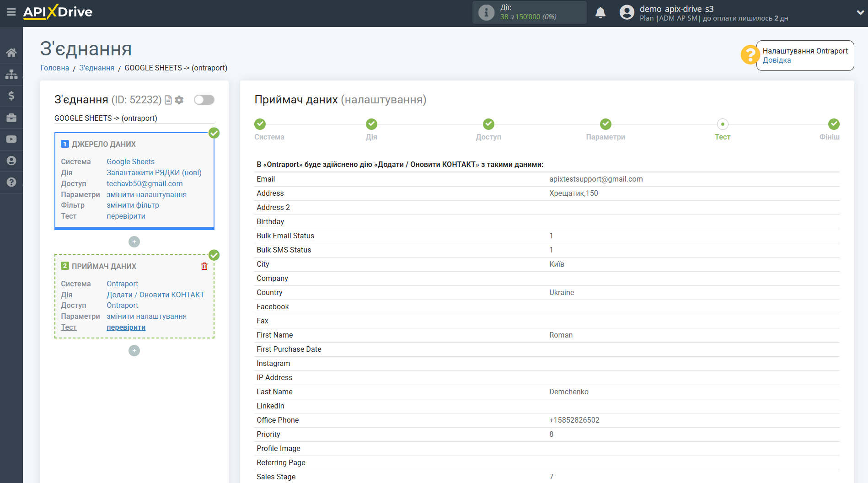This screenshot has width=868, height=483.
Task: Open змінити фільтр in data source
Action: tap(133, 205)
